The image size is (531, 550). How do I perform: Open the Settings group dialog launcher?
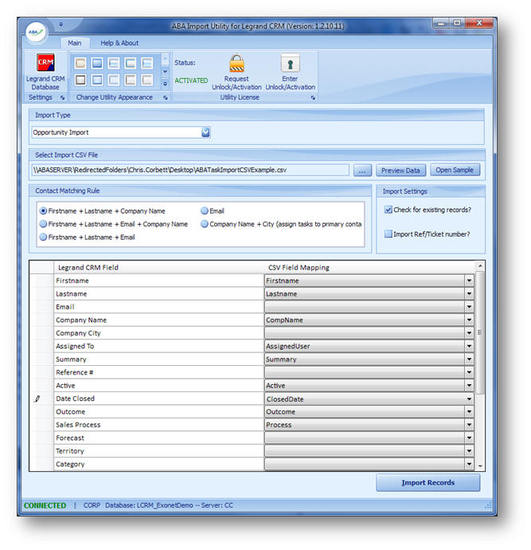pyautogui.click(x=62, y=98)
